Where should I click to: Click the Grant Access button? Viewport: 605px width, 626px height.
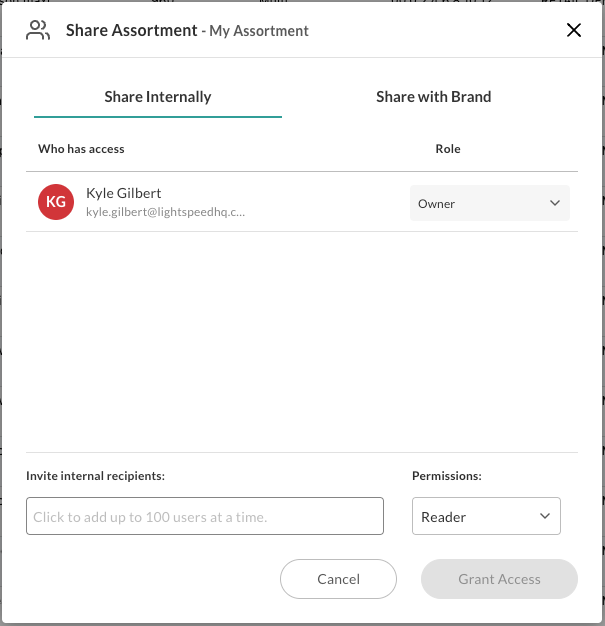tap(499, 579)
